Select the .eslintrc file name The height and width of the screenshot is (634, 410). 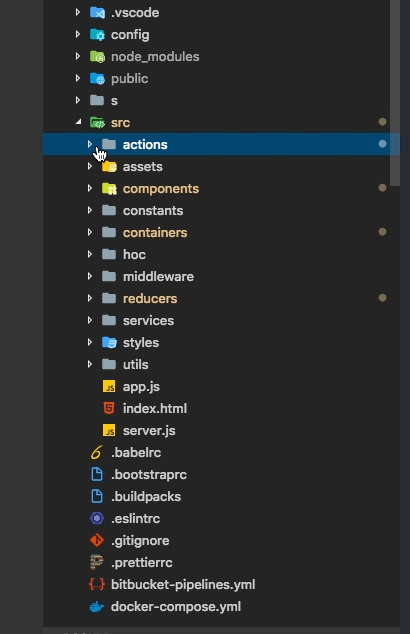coord(135,518)
